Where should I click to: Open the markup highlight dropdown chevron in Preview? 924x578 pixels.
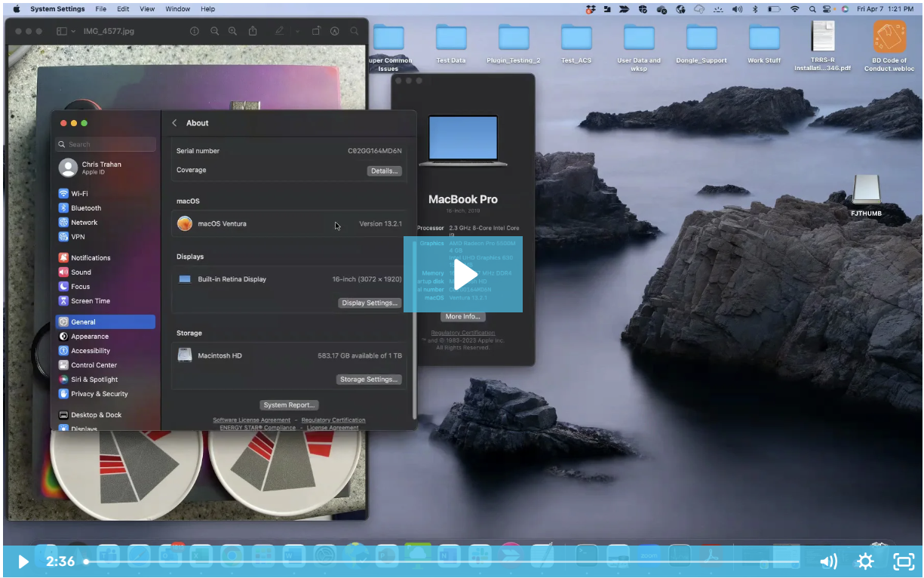point(297,31)
